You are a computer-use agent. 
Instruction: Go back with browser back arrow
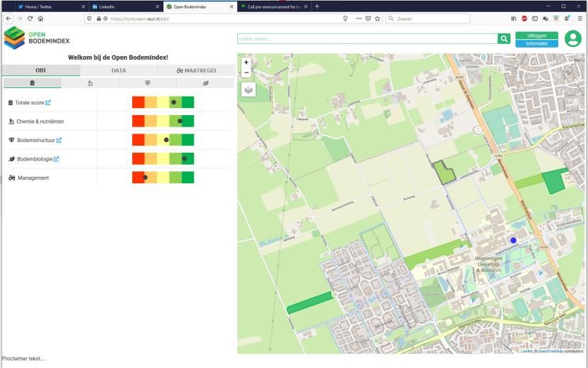tap(9, 18)
